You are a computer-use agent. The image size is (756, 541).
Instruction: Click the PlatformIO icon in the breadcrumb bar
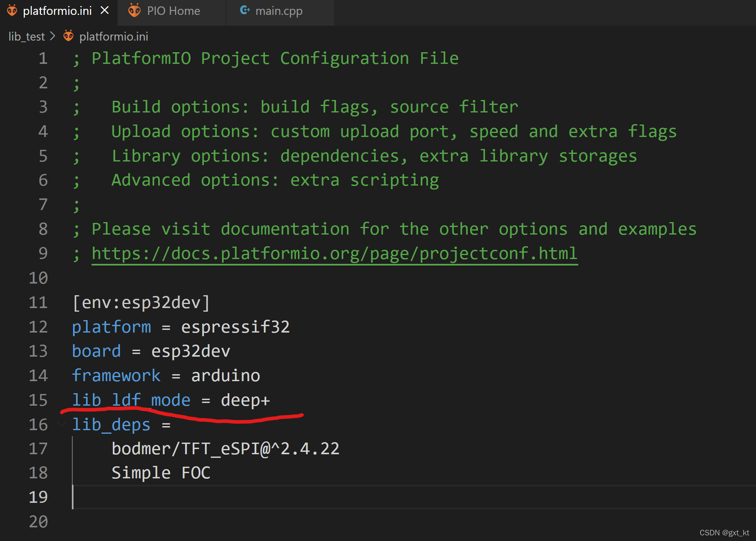pos(68,36)
